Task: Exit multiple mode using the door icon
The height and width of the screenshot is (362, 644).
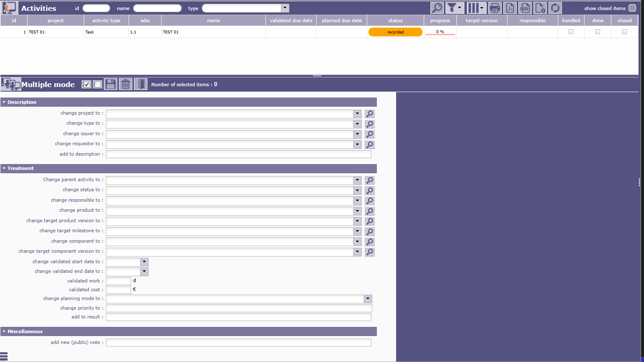Action: (141, 85)
